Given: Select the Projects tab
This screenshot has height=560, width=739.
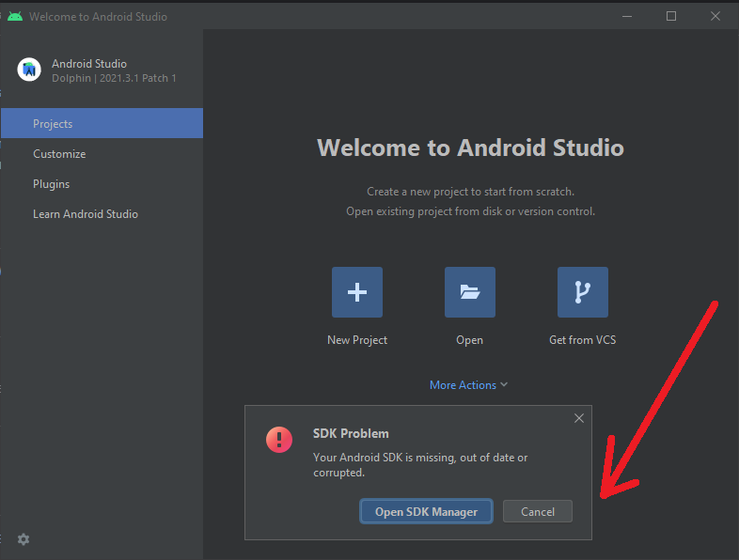Looking at the screenshot, I should [x=102, y=123].
